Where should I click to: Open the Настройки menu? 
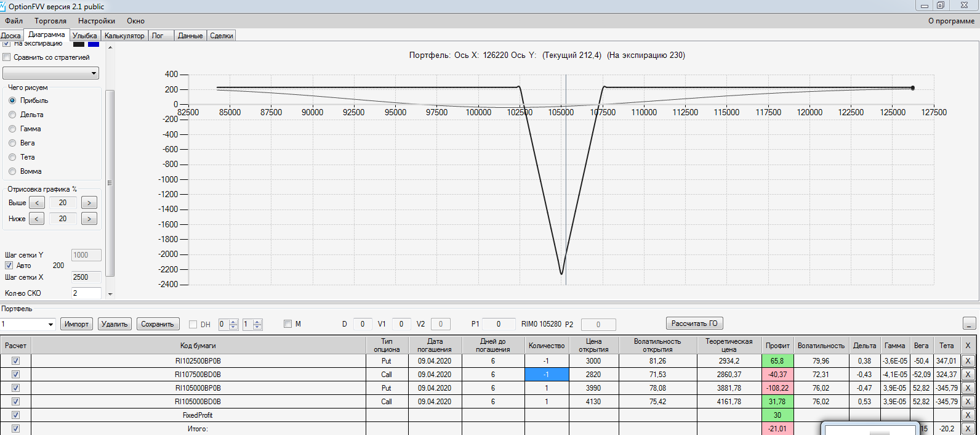pos(97,21)
